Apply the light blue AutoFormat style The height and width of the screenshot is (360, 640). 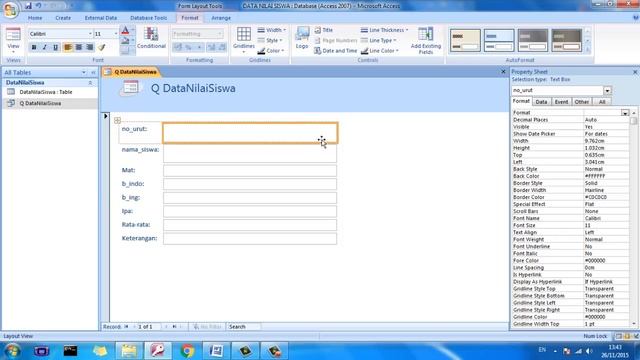click(499, 40)
